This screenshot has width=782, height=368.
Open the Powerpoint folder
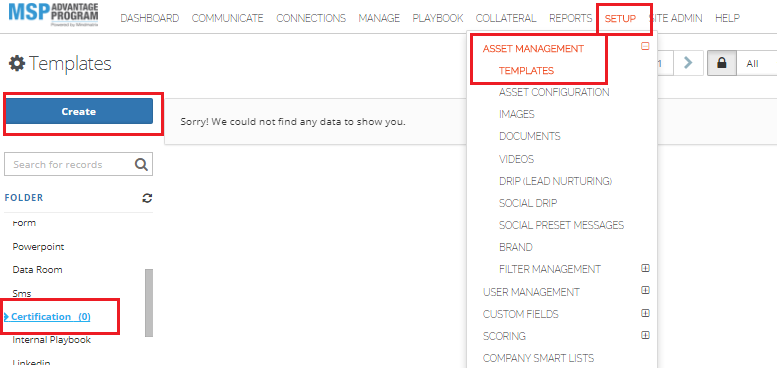38,247
